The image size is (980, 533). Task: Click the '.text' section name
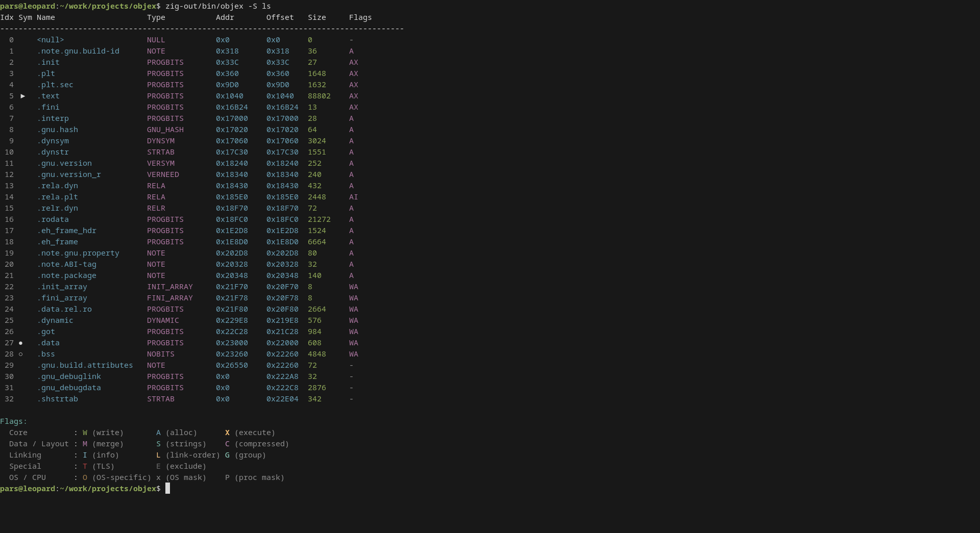coord(48,96)
